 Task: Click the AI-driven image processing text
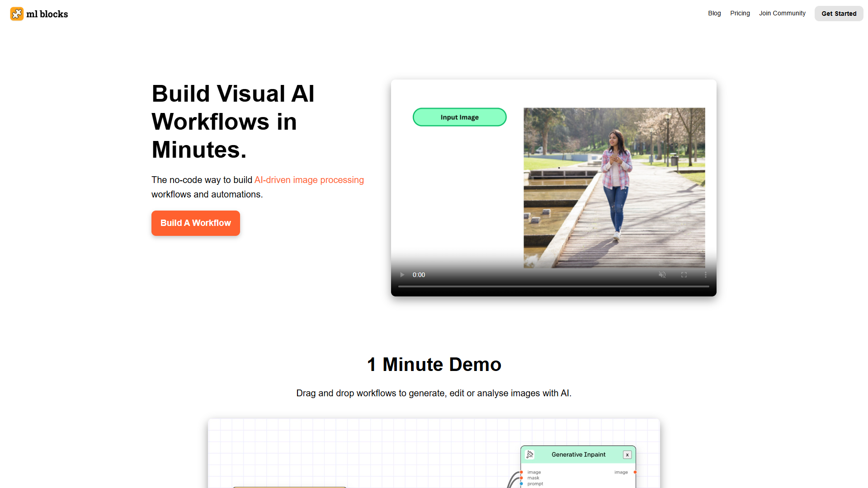point(309,180)
